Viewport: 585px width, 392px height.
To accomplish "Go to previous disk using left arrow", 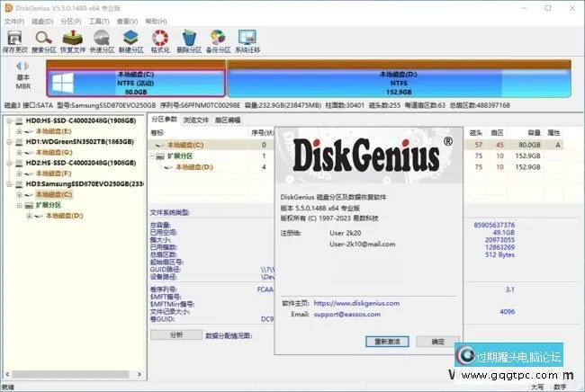I will point(19,67).
